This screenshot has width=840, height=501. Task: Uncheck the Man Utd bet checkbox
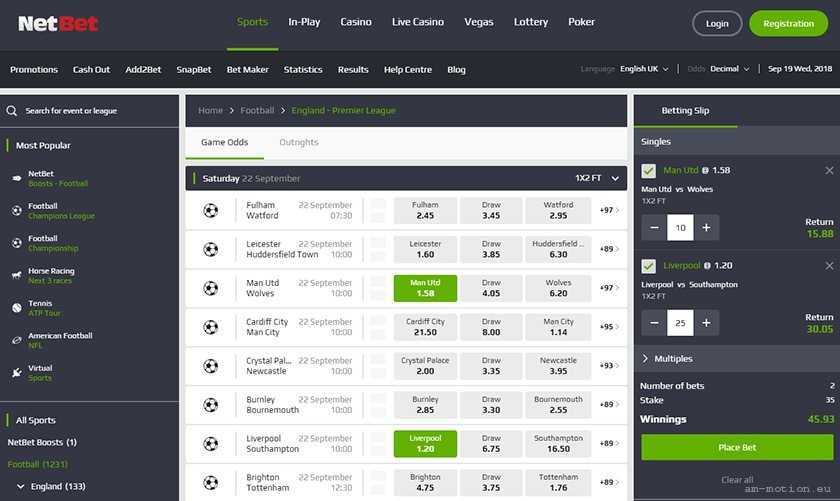(x=649, y=171)
